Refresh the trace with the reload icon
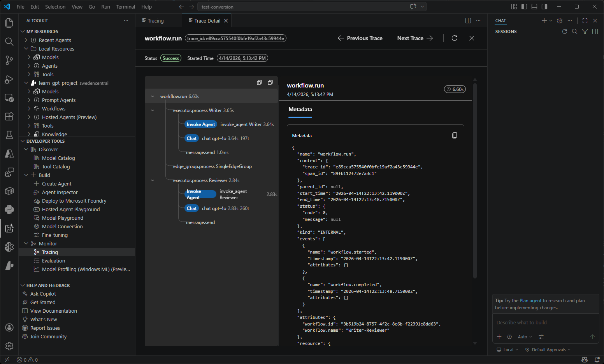Screen dimensions: 604x364 455,38
